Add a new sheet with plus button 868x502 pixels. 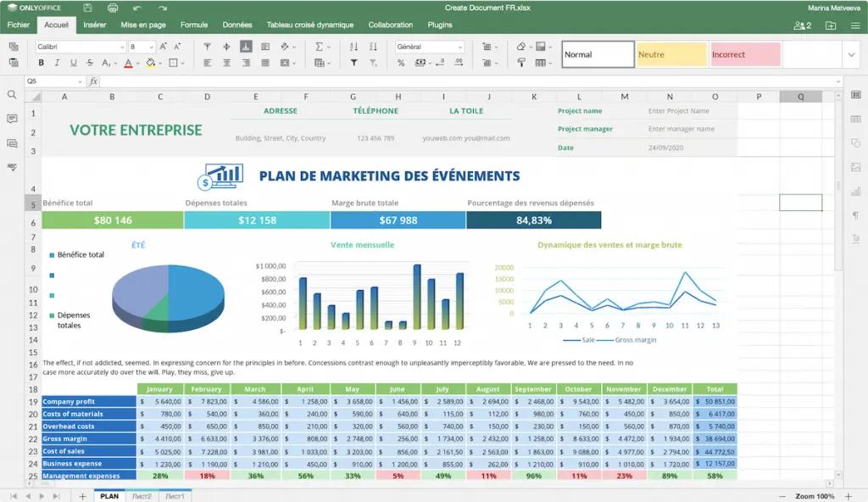tap(82, 495)
